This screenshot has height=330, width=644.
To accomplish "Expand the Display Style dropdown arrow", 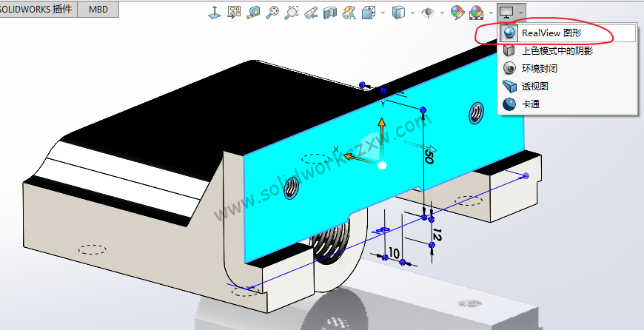I will click(x=412, y=13).
